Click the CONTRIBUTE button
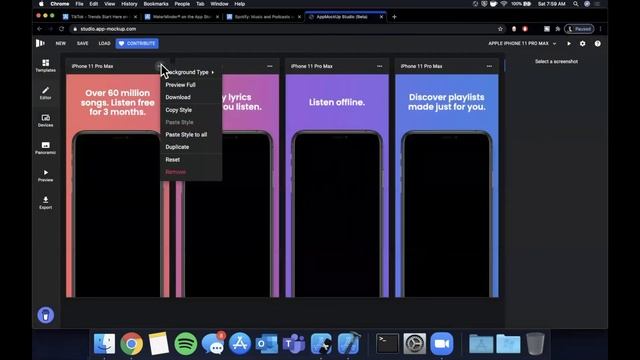Image resolution: width=640 pixels, height=360 pixels. pyautogui.click(x=137, y=43)
